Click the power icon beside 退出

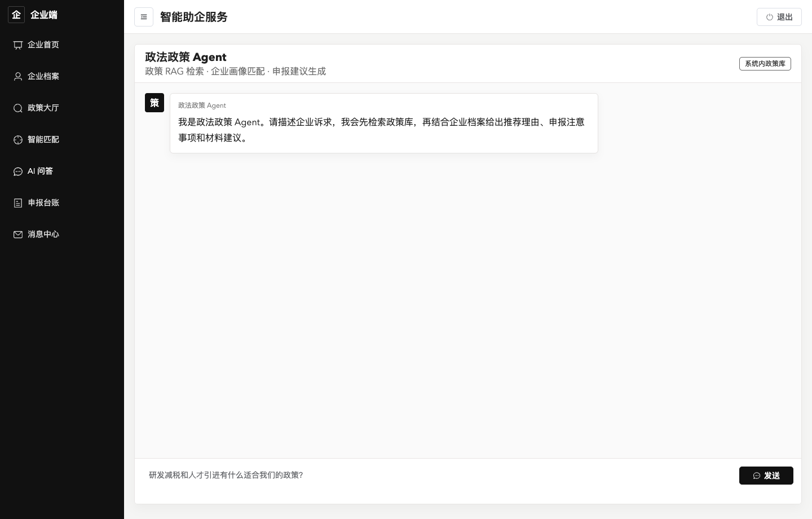coord(769,17)
